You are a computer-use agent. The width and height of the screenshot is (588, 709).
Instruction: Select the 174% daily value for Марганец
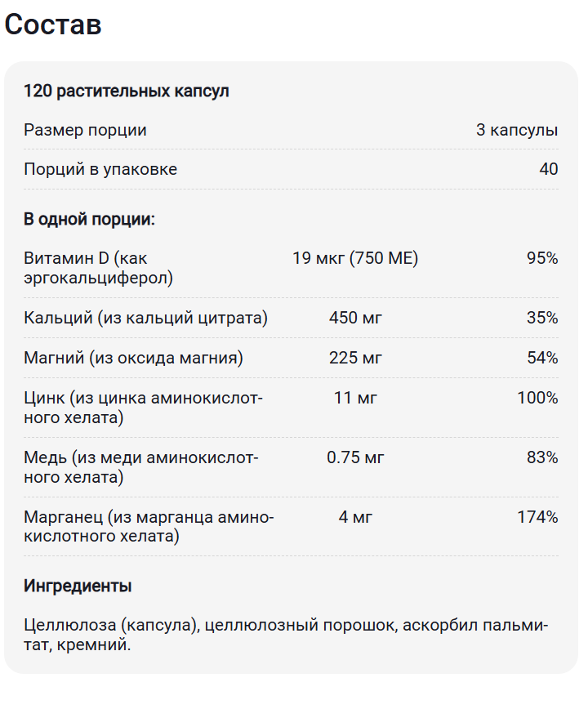point(537,517)
